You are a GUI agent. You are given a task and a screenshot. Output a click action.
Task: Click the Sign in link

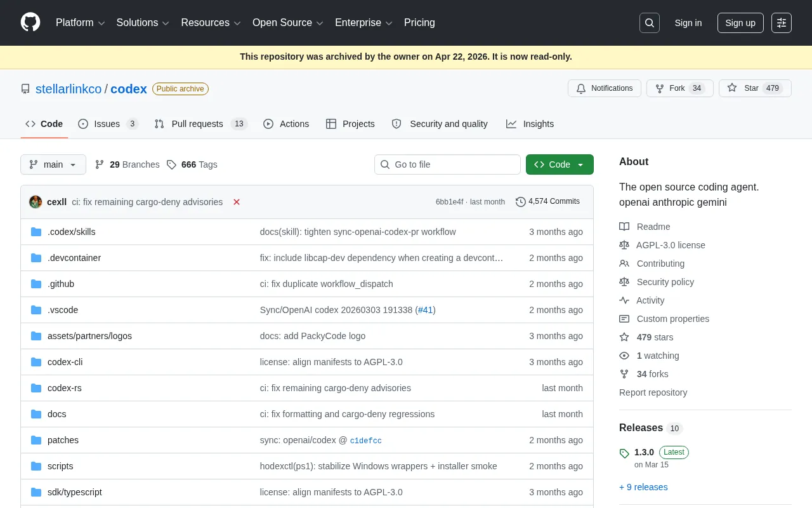tap(688, 23)
